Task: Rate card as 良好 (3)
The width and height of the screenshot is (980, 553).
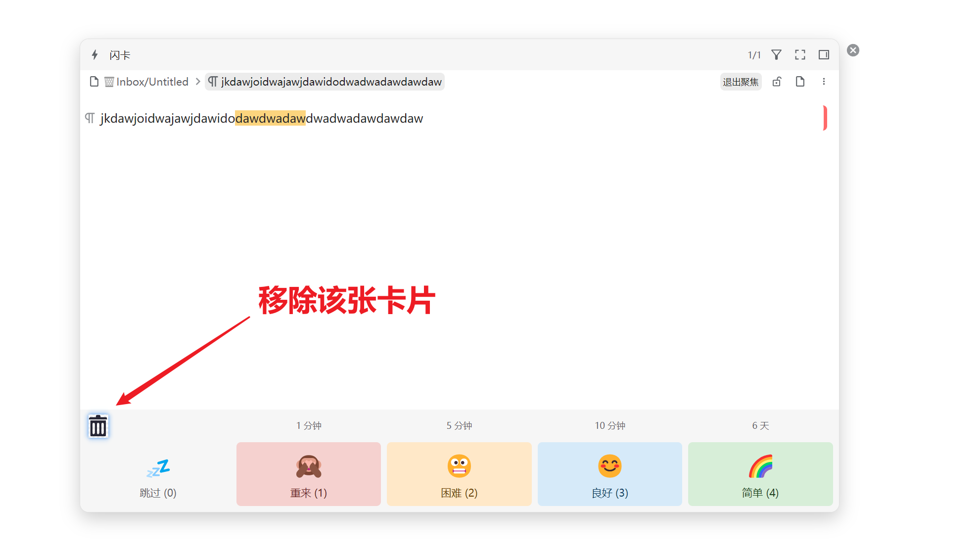Action: pos(609,474)
